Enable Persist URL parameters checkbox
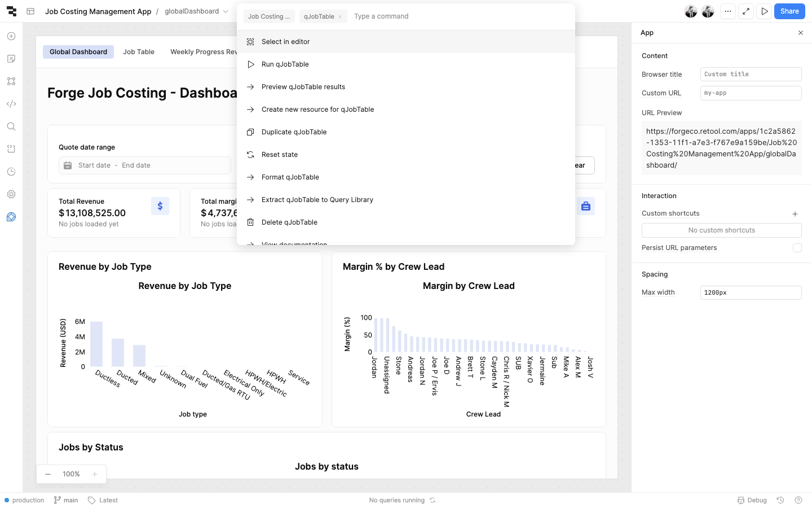Image resolution: width=812 pixels, height=508 pixels. pyautogui.click(x=797, y=248)
